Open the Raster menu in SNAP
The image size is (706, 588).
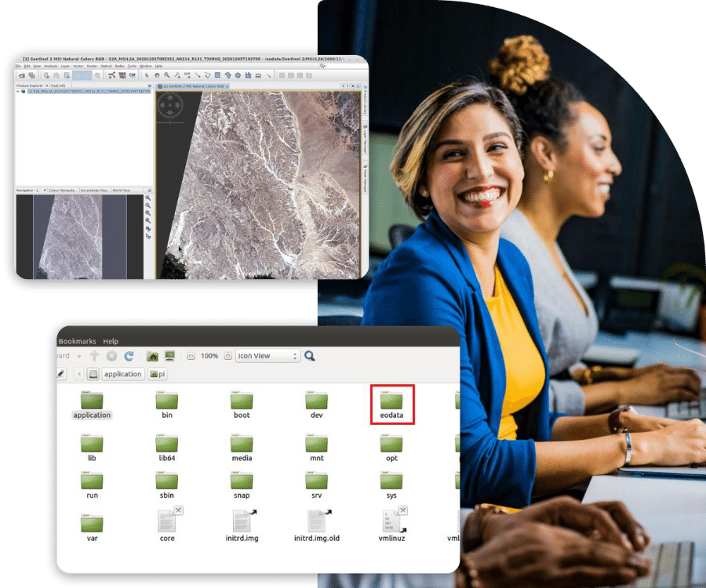90,66
